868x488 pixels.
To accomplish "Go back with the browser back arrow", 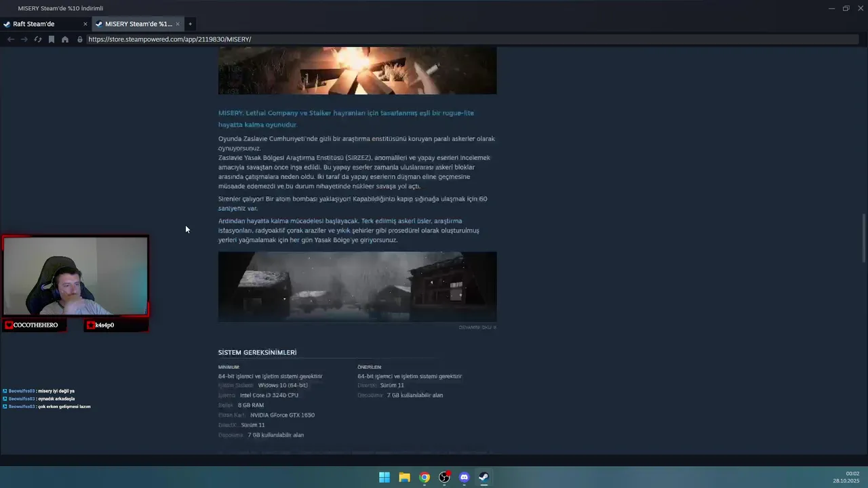I will click(x=11, y=39).
